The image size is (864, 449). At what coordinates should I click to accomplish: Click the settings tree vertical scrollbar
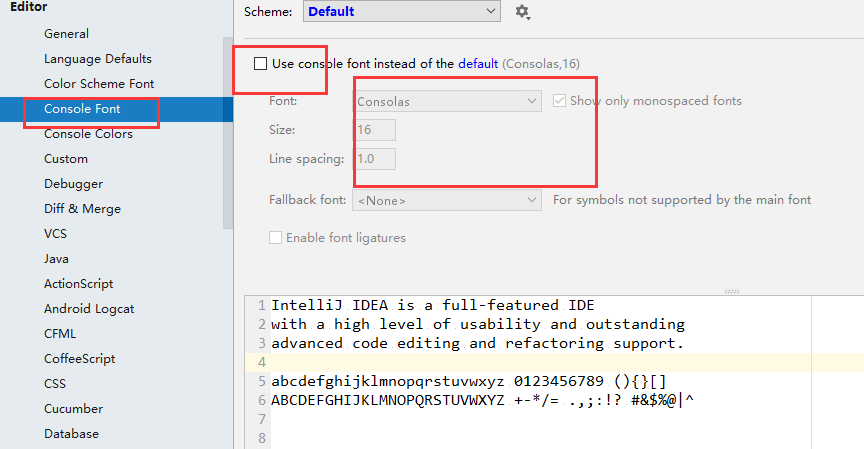point(228,133)
